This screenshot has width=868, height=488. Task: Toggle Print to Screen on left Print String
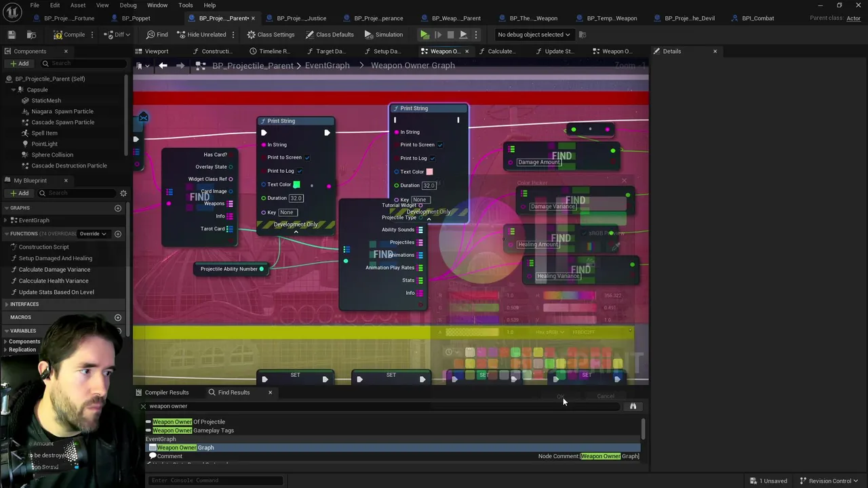pos(307,157)
